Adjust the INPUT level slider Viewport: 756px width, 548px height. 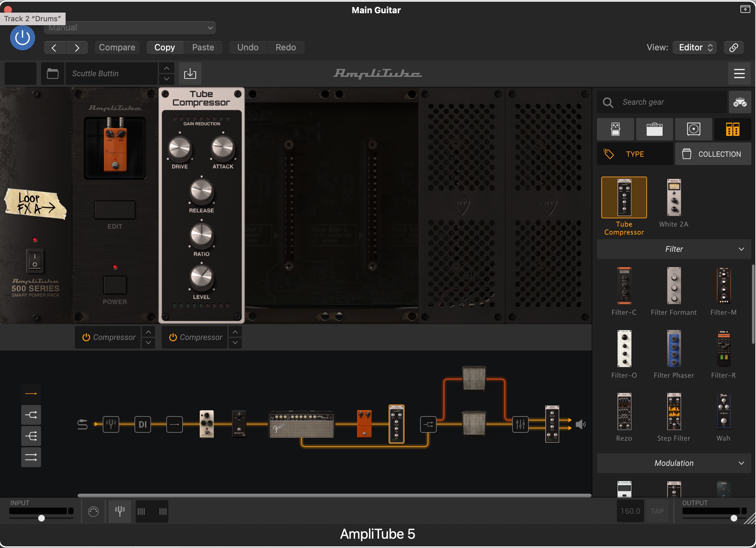[x=41, y=518]
